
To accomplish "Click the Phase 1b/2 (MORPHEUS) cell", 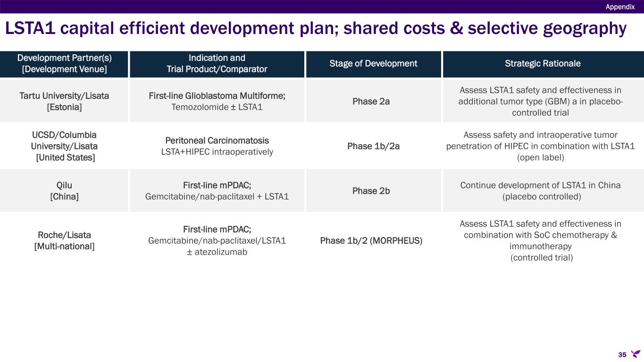I will [x=371, y=241].
